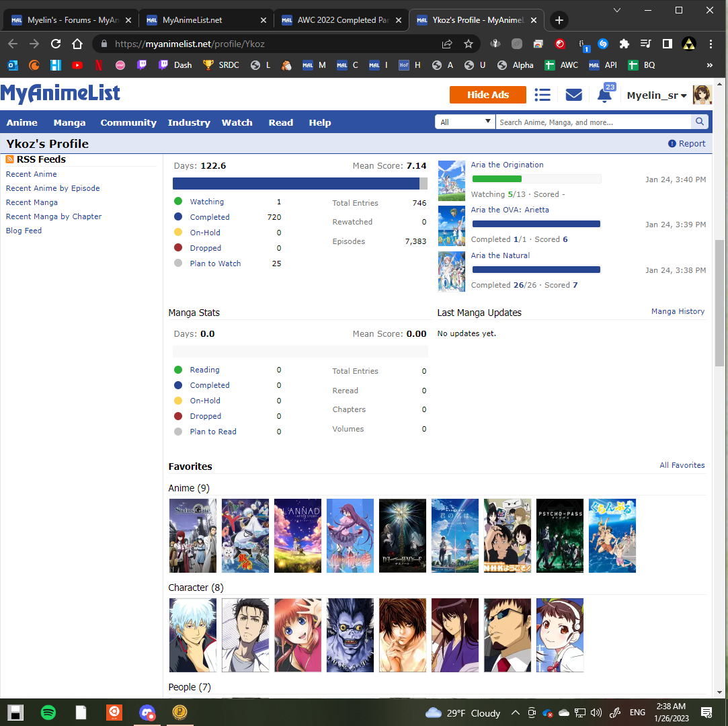Open the messages envelope icon
This screenshot has height=726, width=728.
tap(573, 95)
